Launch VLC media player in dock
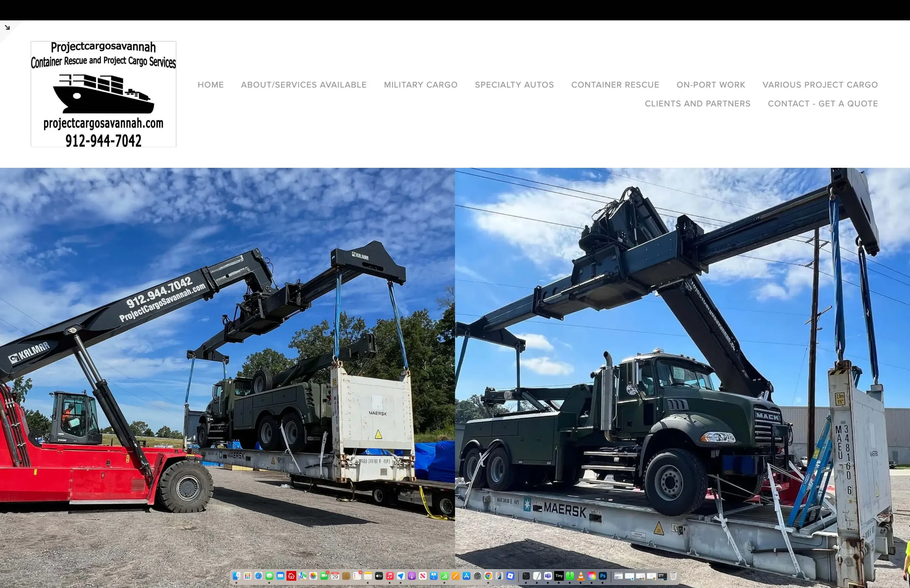910x588 pixels. 581,576
